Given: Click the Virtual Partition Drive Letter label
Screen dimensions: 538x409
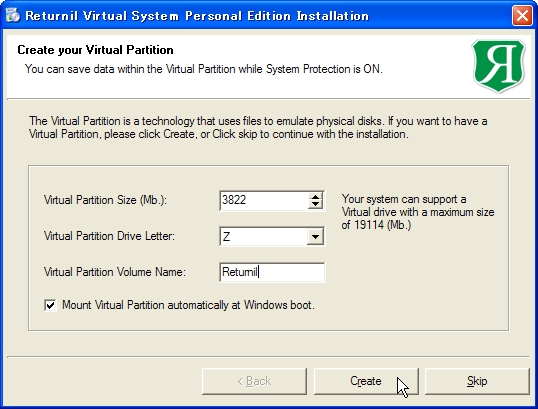Looking at the screenshot, I should coord(109,236).
